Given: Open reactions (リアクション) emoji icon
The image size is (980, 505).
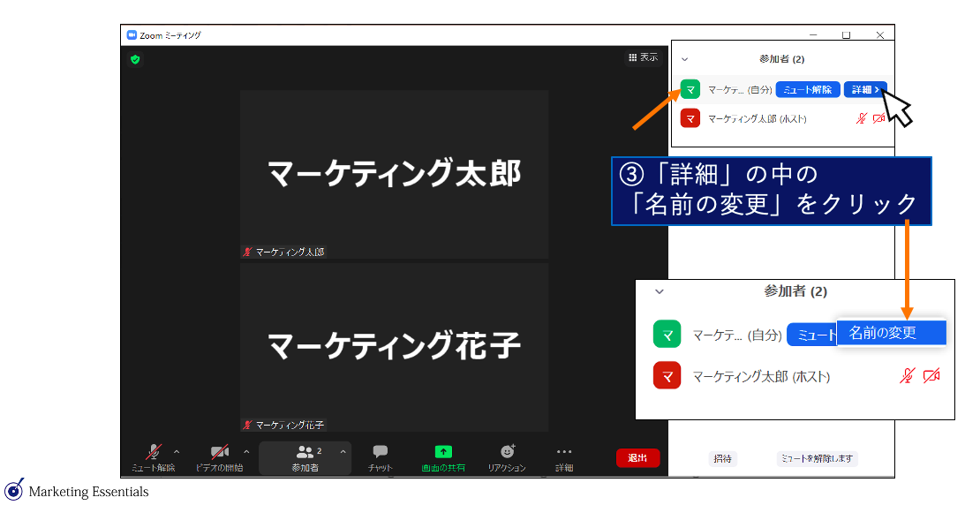Looking at the screenshot, I should click(x=507, y=452).
